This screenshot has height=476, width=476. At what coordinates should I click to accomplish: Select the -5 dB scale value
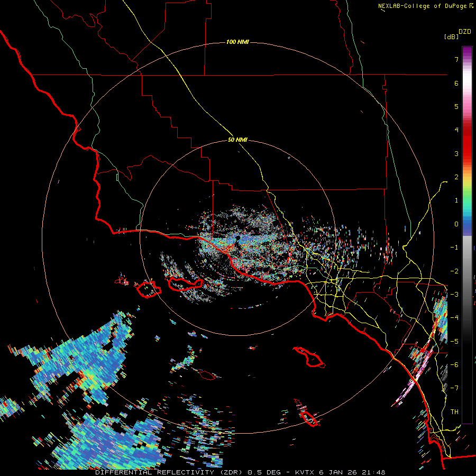click(454, 342)
